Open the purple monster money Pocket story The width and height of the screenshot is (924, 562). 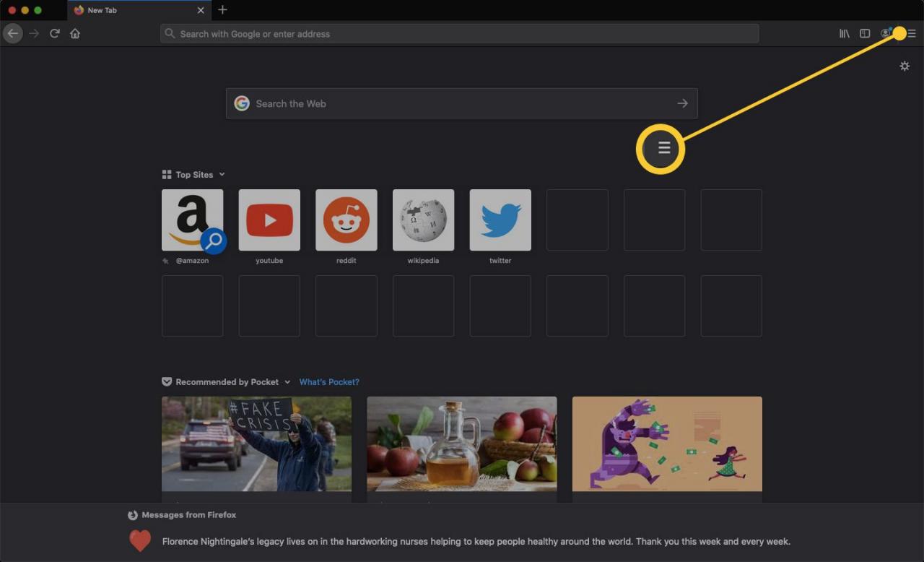pyautogui.click(x=667, y=444)
